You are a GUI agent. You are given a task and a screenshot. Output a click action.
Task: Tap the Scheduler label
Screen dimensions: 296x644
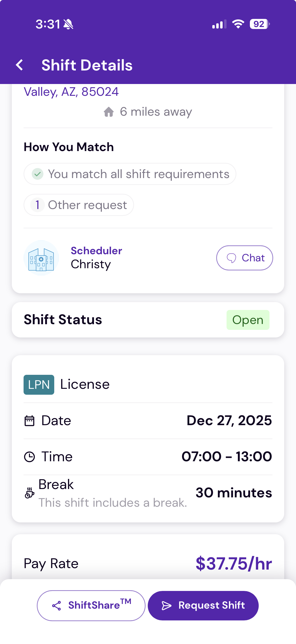[96, 251]
